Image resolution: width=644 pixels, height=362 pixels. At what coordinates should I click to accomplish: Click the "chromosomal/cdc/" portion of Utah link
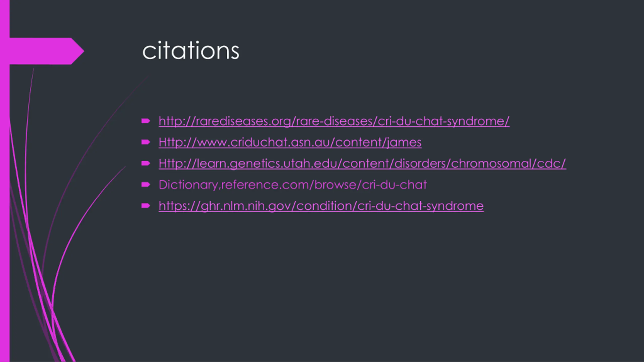pos(508,164)
